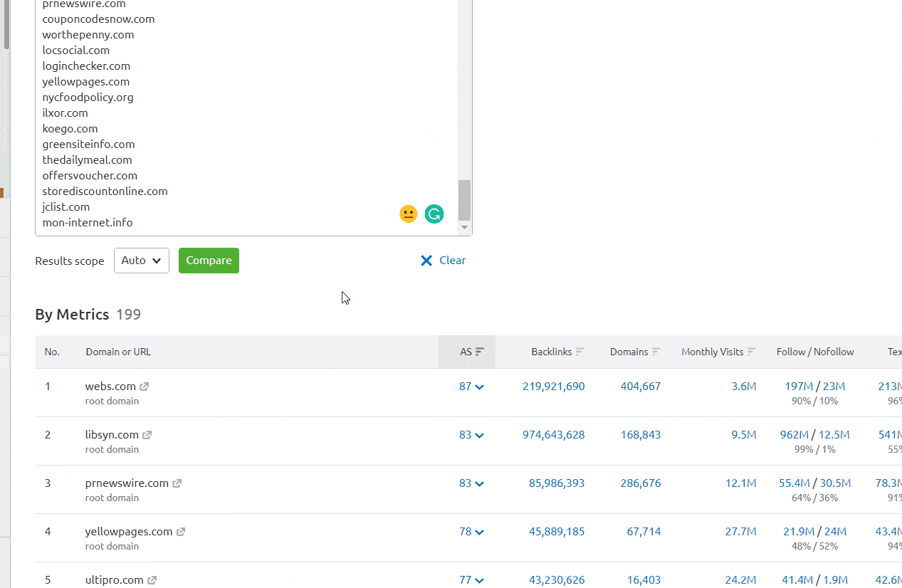Click monthly visits 24.2M for ultipro.com
The image size is (902, 588).
pos(741,580)
